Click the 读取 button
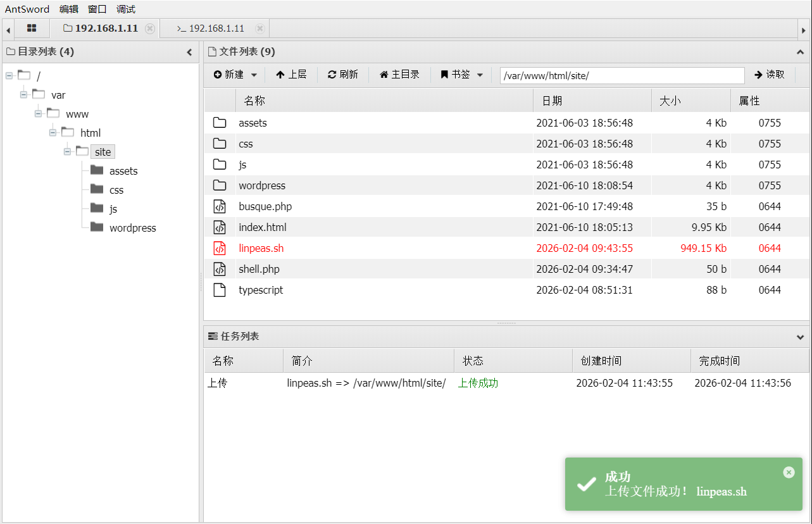Screen dimensions: 812x524 [x=770, y=75]
